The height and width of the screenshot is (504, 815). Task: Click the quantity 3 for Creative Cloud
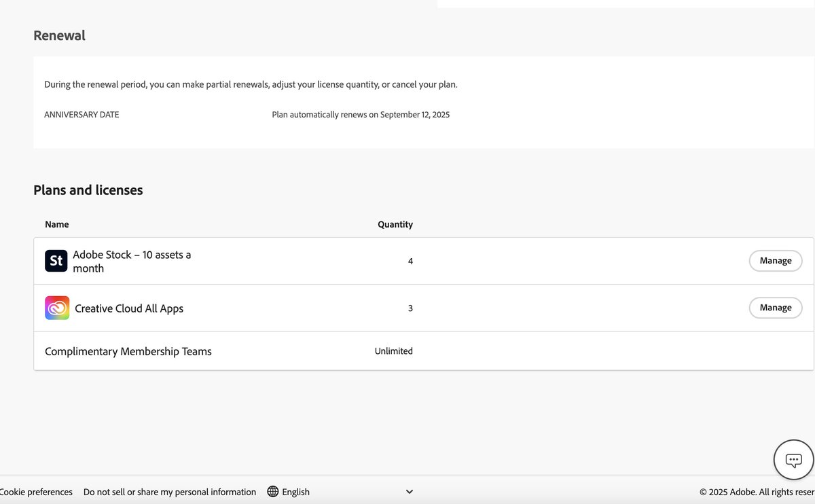pos(410,308)
